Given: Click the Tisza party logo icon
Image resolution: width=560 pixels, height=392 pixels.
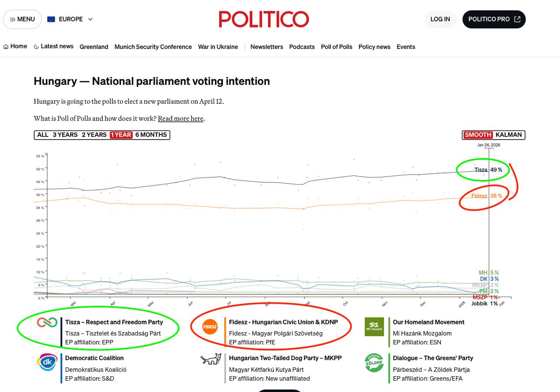Looking at the screenshot, I should pos(47,323).
